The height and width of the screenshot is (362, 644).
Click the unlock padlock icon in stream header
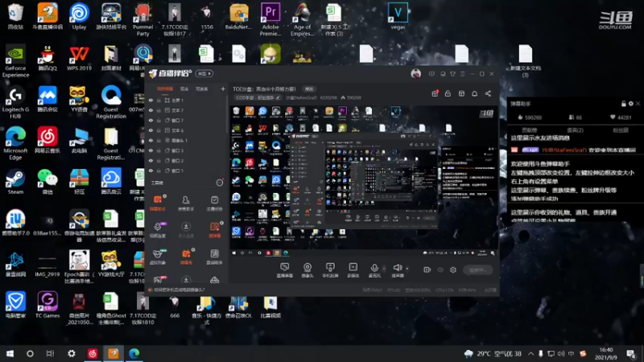click(x=448, y=93)
